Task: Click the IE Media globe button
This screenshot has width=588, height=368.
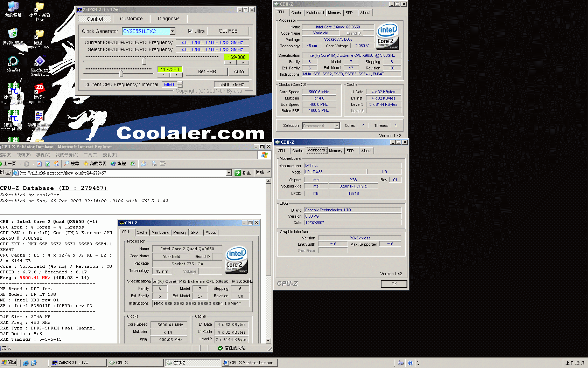Action: coord(118,164)
